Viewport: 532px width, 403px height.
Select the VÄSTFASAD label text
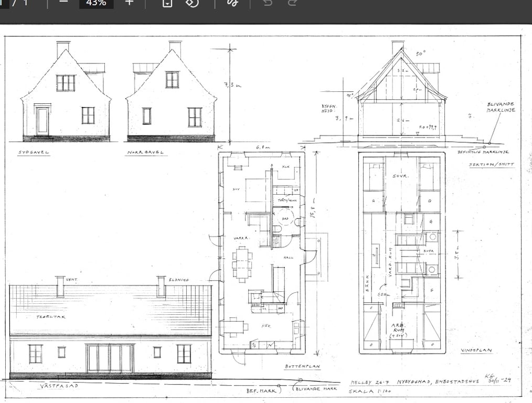point(59,386)
